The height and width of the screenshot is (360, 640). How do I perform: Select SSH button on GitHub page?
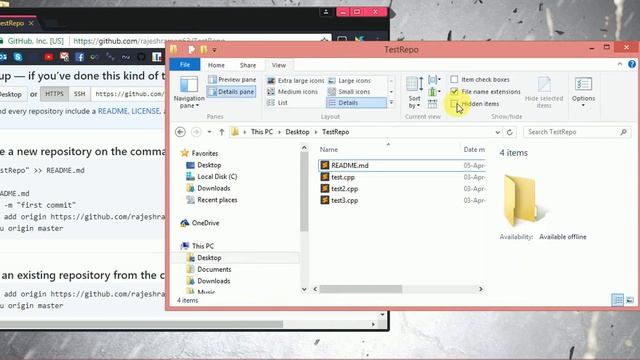pyautogui.click(x=80, y=94)
